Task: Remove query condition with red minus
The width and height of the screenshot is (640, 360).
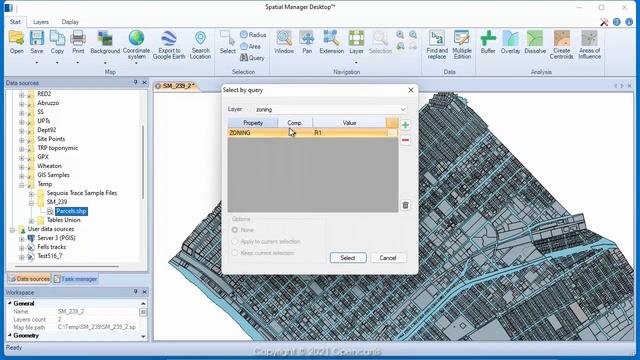Action: click(x=405, y=140)
